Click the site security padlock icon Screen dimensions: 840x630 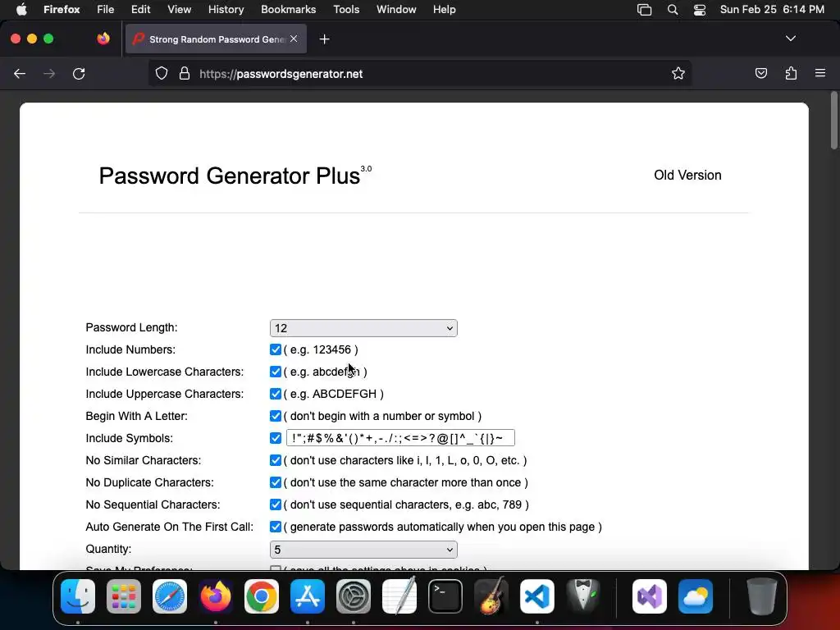185,73
